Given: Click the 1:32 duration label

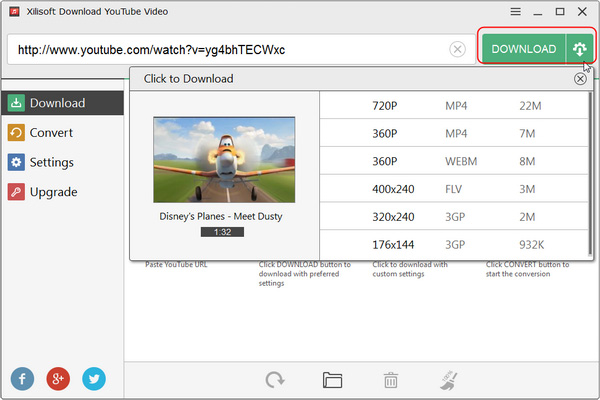Looking at the screenshot, I should [x=222, y=232].
